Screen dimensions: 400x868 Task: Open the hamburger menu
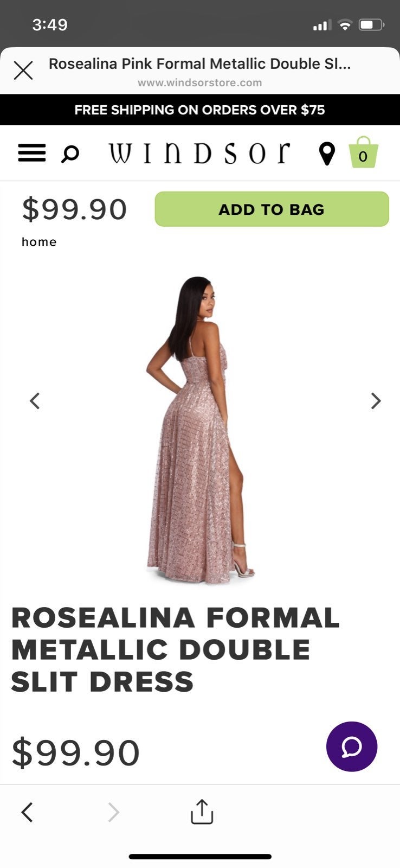coord(32,154)
